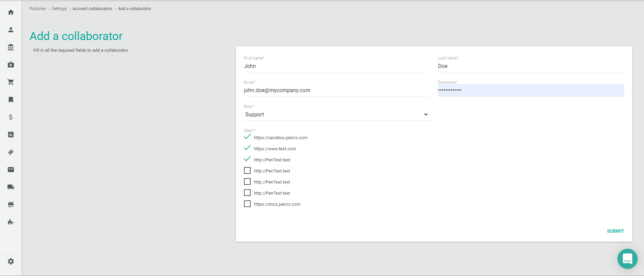Go to Account collaborators breadcrumb
644x276 pixels.
click(92, 9)
